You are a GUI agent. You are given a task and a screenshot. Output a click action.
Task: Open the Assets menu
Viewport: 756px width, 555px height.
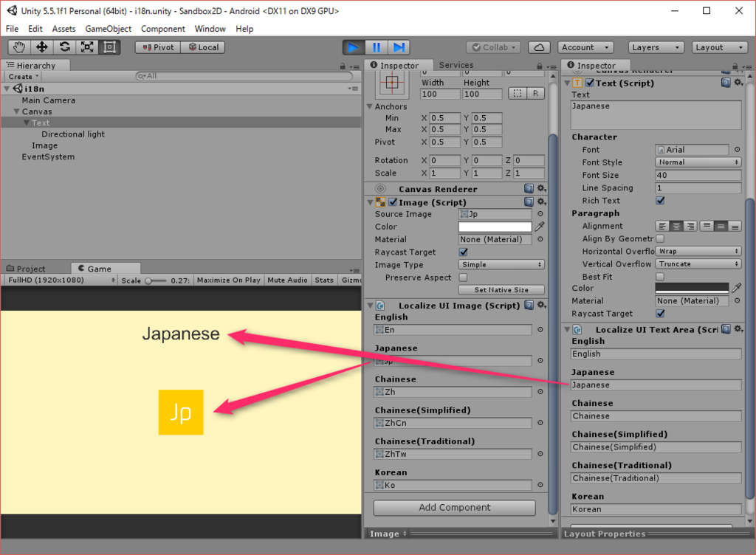tap(63, 29)
